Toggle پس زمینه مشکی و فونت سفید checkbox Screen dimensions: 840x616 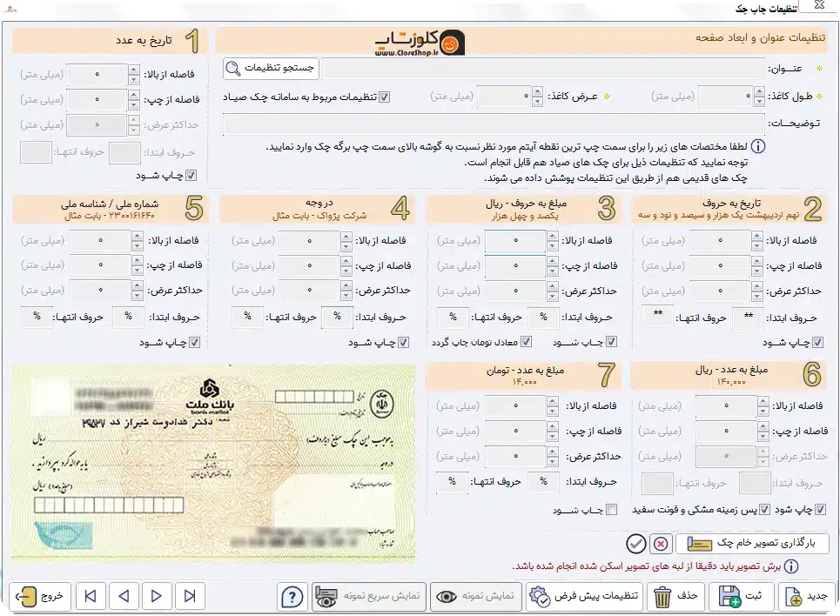(x=764, y=509)
